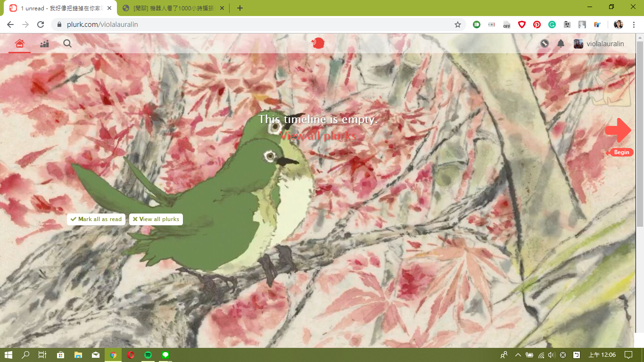Open a new browser tab
644x362 pixels.
(x=240, y=8)
